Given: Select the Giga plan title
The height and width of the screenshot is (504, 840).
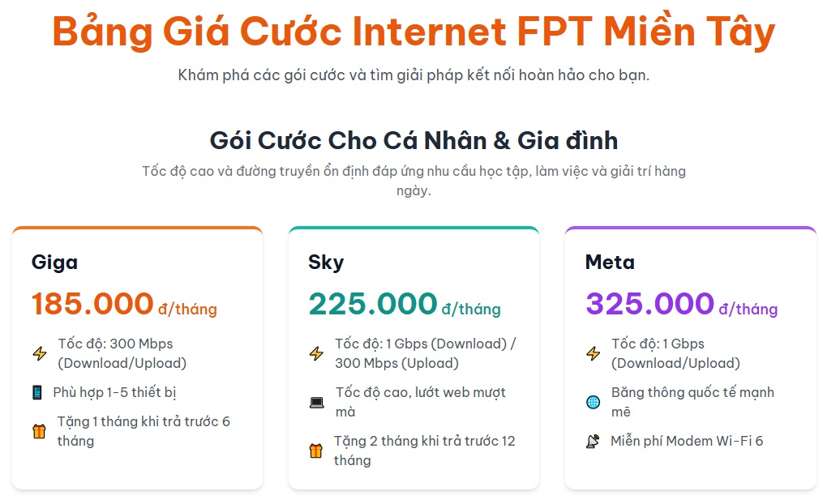Looking at the screenshot, I should click(55, 263).
